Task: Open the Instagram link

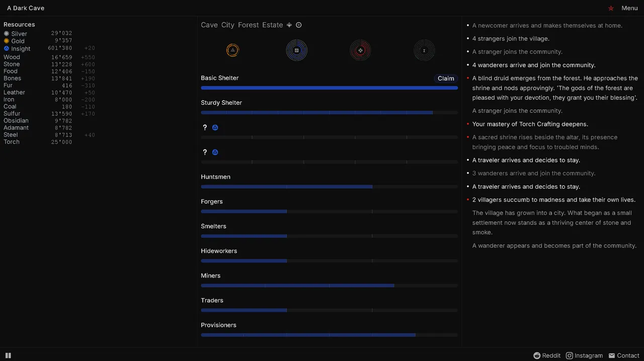Action: tap(584, 355)
